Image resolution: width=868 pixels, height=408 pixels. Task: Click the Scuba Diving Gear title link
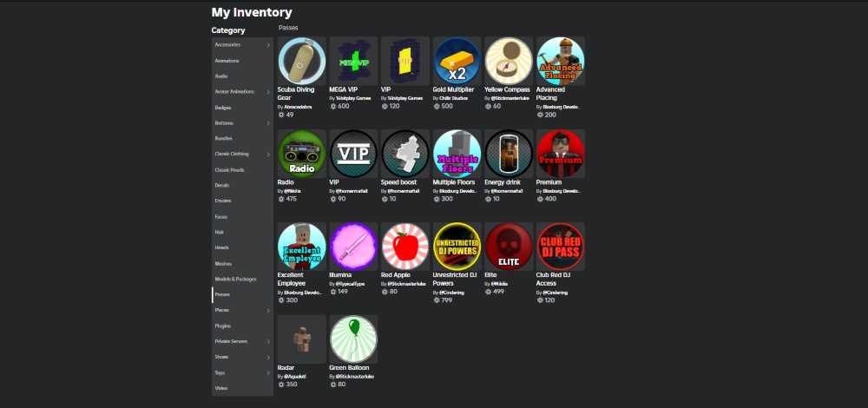[296, 93]
